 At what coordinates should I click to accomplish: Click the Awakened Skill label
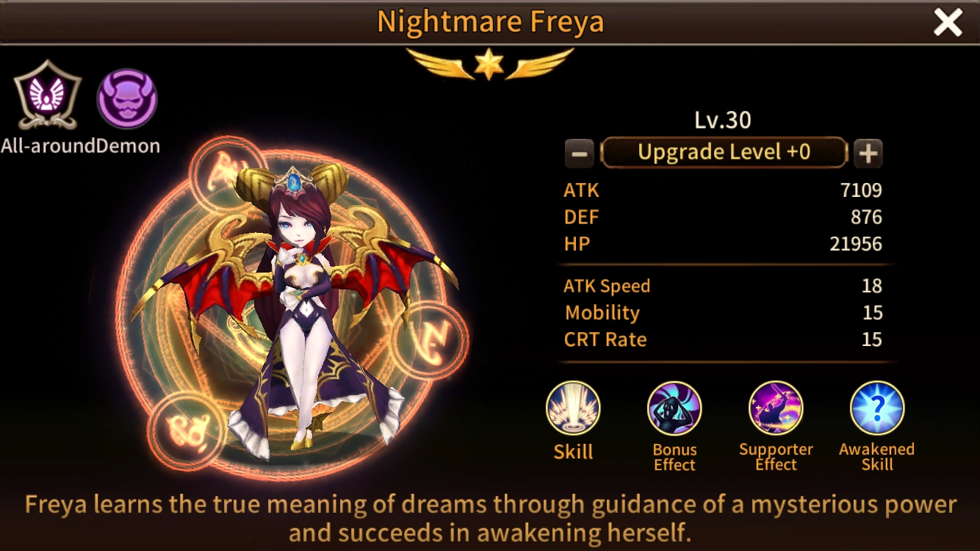click(x=877, y=456)
